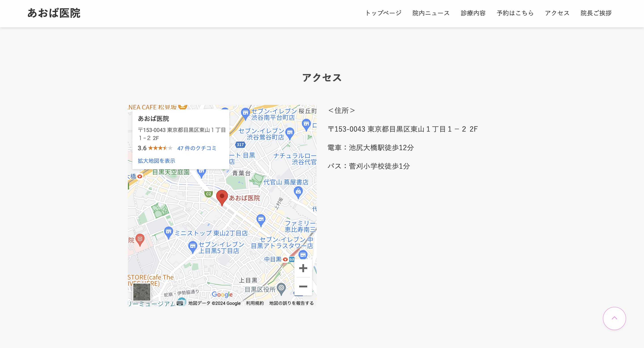Click the あおば医院 map pin marker
The width and height of the screenshot is (644, 348).
[222, 196]
